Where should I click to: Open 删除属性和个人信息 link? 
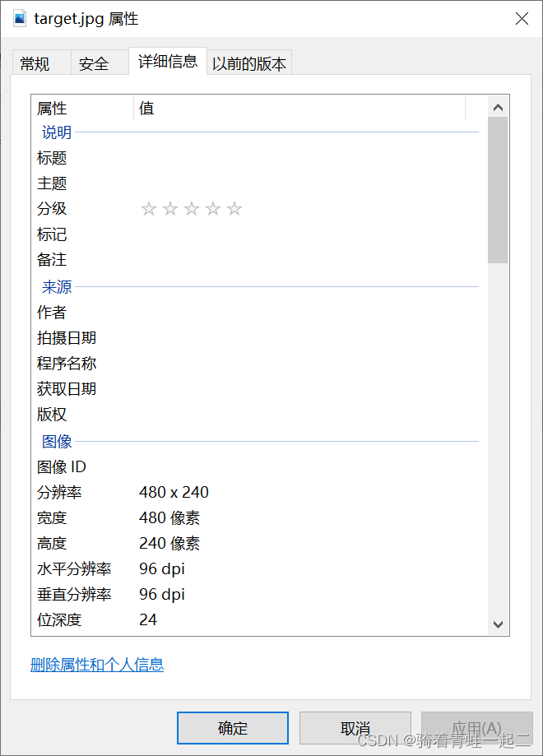point(97,665)
